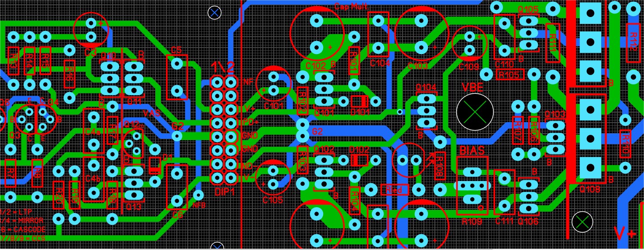Select the D101 diode footprint

[360, 101]
